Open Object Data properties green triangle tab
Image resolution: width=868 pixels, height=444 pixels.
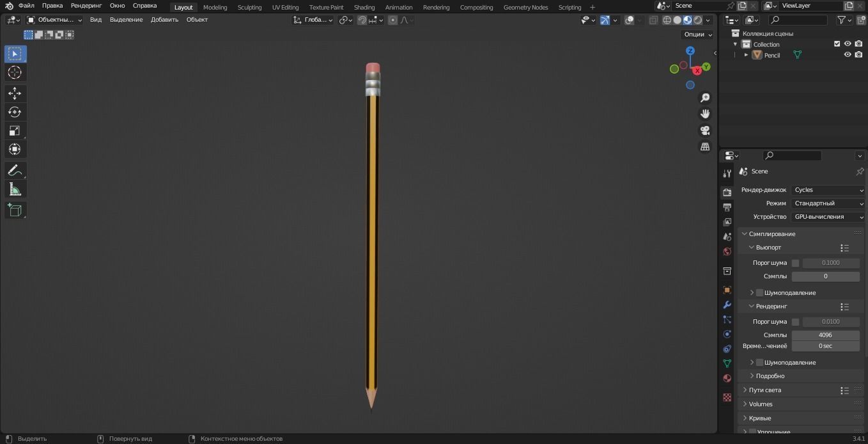click(x=727, y=363)
